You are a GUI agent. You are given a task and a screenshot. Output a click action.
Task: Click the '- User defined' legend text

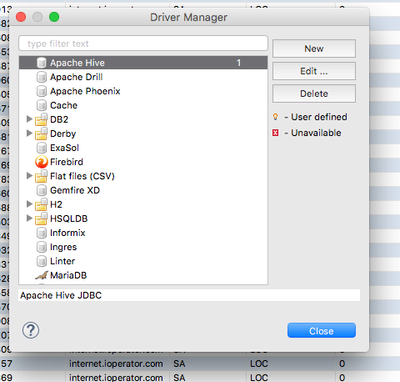pos(316,117)
